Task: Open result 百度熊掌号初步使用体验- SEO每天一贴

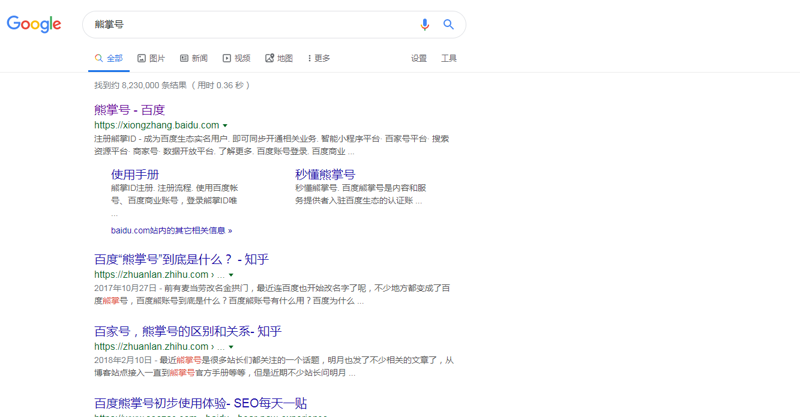Action: pyautogui.click(x=201, y=403)
